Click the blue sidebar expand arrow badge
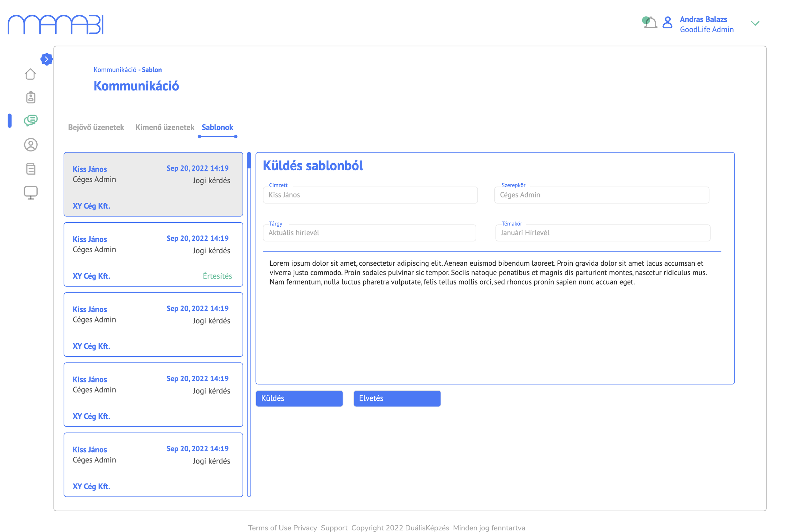The image size is (798, 532). (47, 59)
